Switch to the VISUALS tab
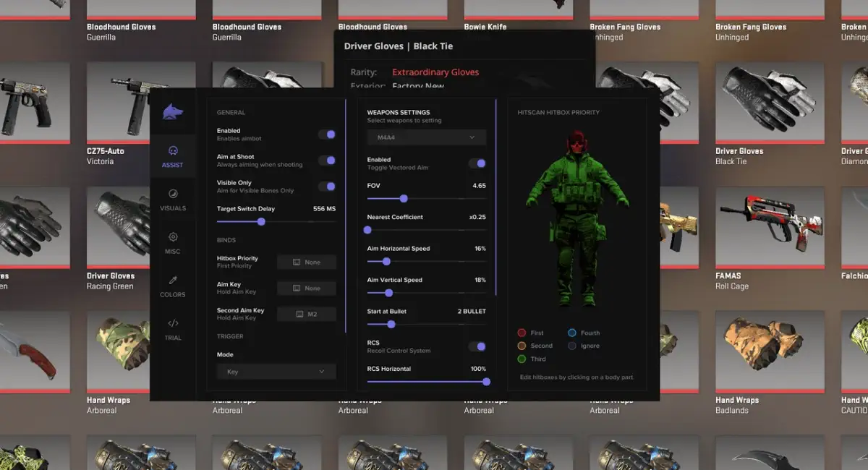Screen dimensions: 868x470 click(x=172, y=200)
